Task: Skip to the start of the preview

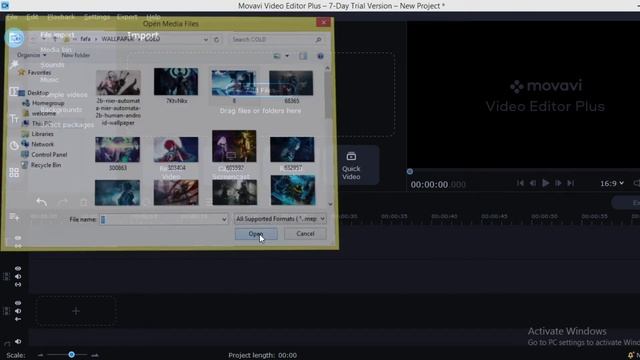Action: coord(520,183)
